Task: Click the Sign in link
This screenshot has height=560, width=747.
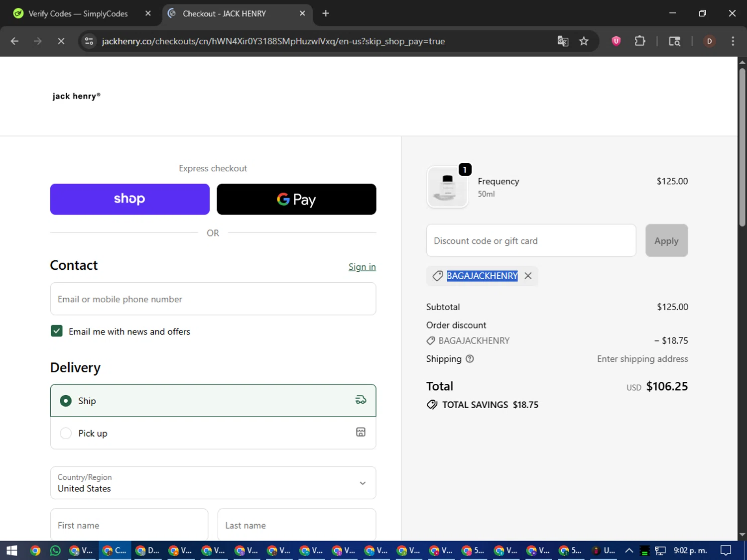Action: coord(362,267)
